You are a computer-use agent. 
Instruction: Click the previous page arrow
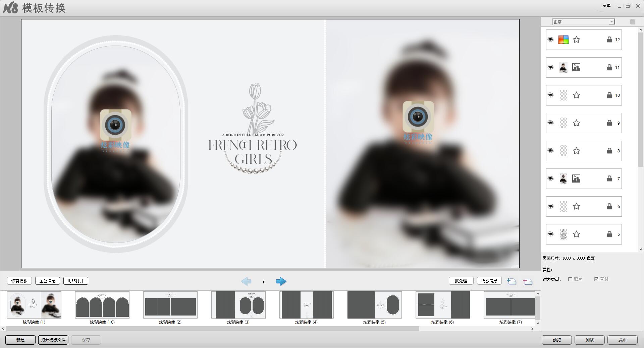[x=246, y=281]
